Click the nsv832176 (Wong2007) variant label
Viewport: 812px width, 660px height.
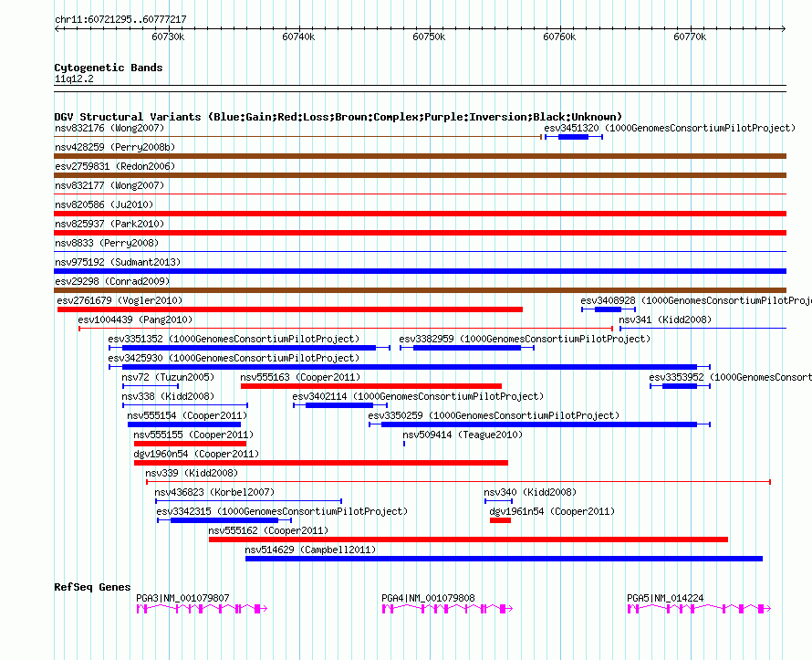click(109, 128)
